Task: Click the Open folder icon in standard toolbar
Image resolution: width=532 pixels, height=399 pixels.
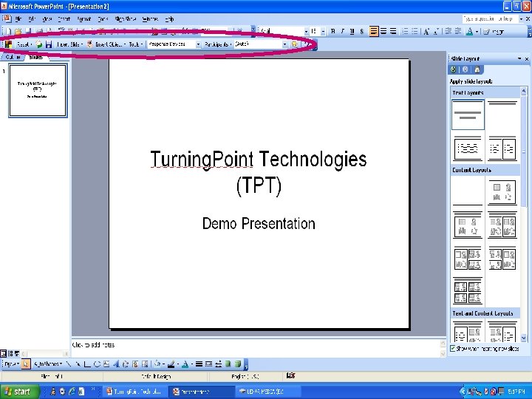Action: tap(18, 32)
